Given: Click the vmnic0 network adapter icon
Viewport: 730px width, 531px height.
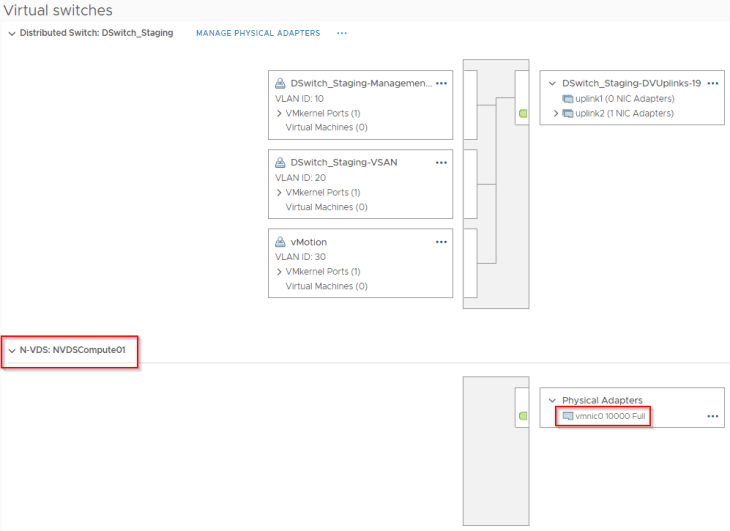Looking at the screenshot, I should [568, 416].
